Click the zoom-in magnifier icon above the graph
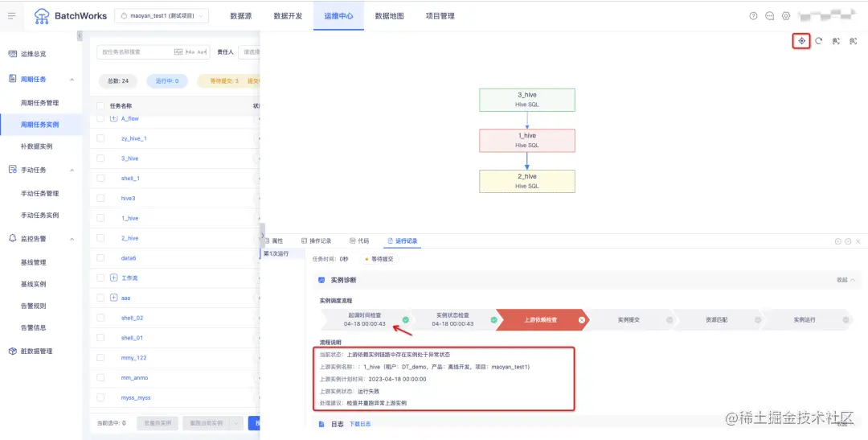Screen dimensions: 868x440 coord(836,41)
